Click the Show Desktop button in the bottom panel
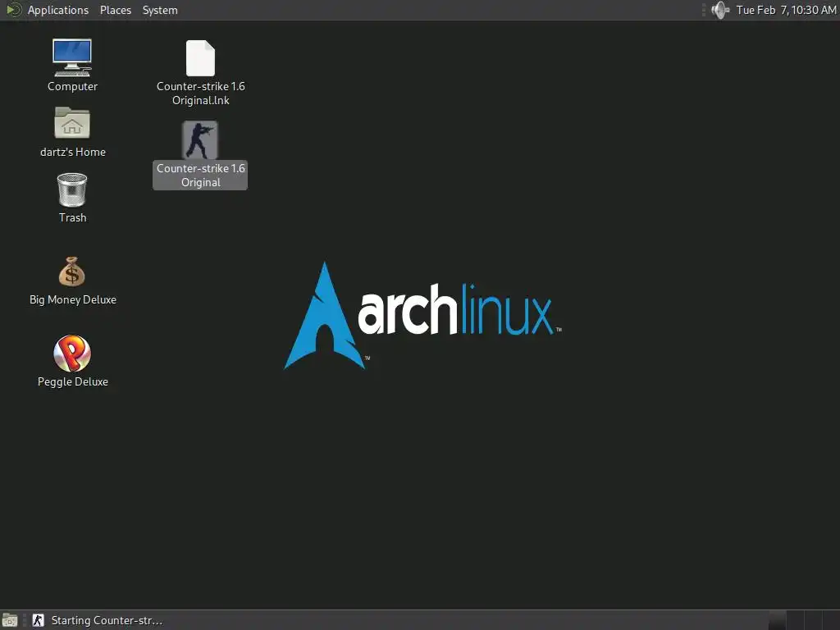Image resolution: width=840 pixels, height=630 pixels. tap(10, 620)
